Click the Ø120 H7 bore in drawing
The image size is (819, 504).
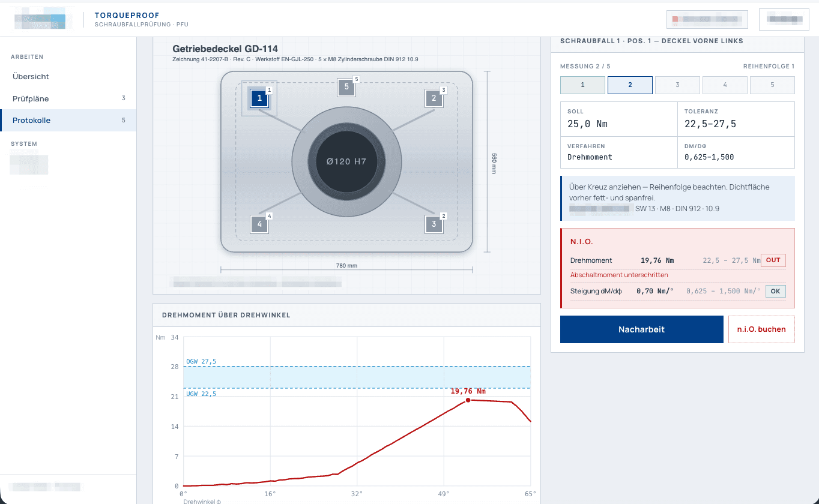coord(346,161)
